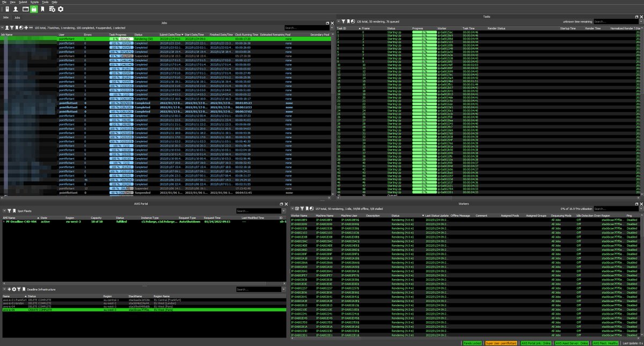Click the plus icon in Deadline Infrastructure toolbar

pyautogui.click(x=9, y=289)
